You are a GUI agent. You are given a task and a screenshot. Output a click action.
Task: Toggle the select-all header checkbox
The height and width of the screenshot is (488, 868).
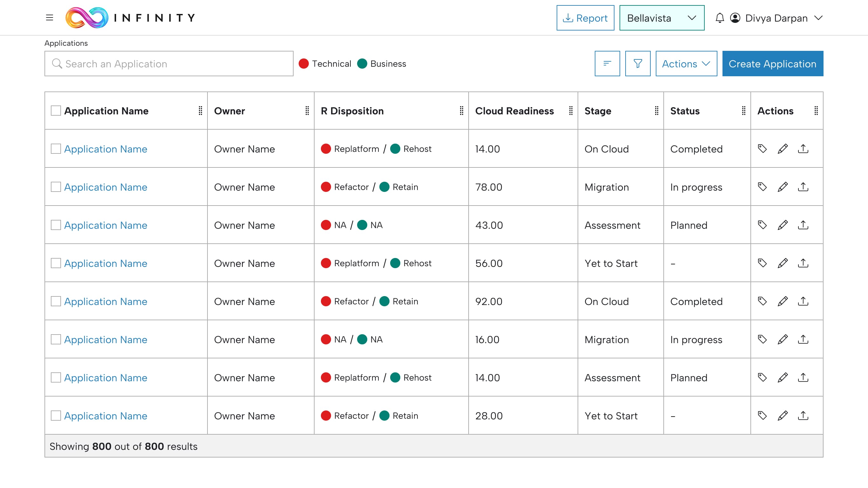tap(56, 111)
